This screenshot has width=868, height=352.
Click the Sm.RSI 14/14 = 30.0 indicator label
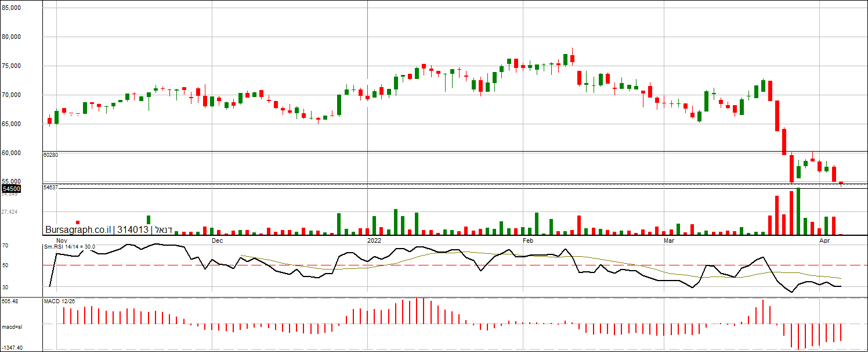pos(70,247)
